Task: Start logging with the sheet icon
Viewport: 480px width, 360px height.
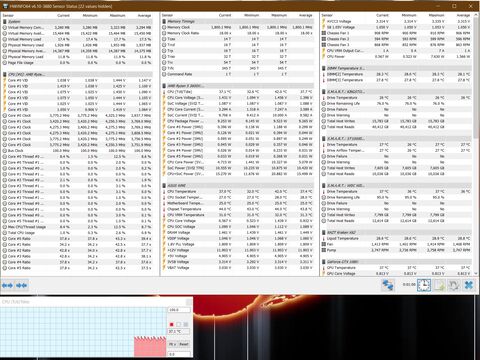Action: (x=439, y=285)
